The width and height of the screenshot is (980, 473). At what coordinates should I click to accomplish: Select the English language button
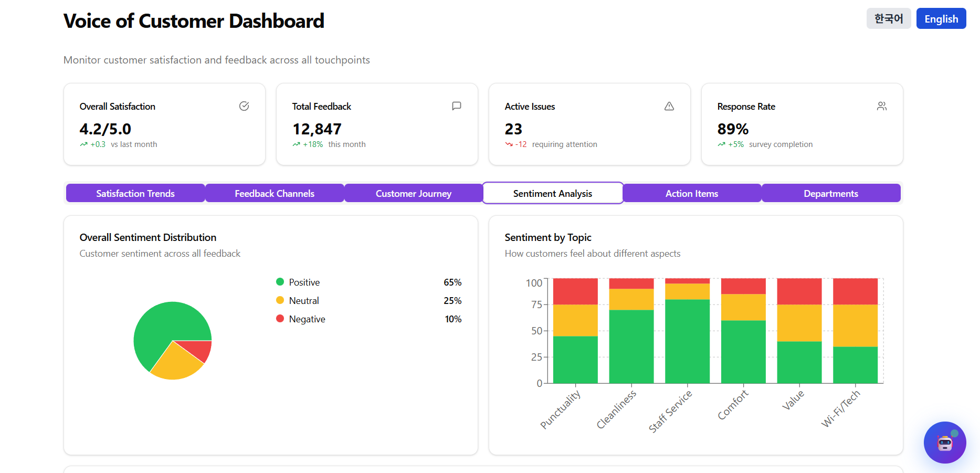pos(941,18)
